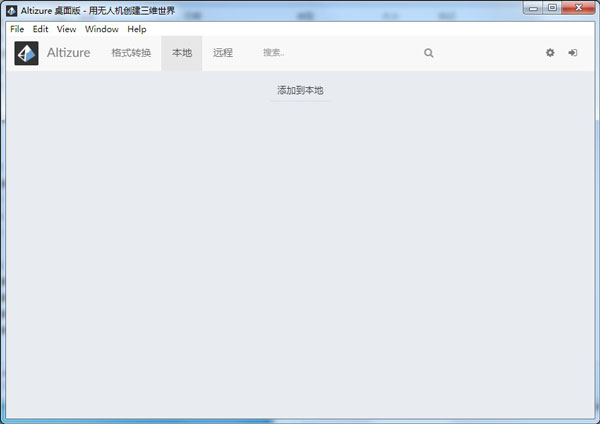Close the Altizure window

[x=578, y=8]
